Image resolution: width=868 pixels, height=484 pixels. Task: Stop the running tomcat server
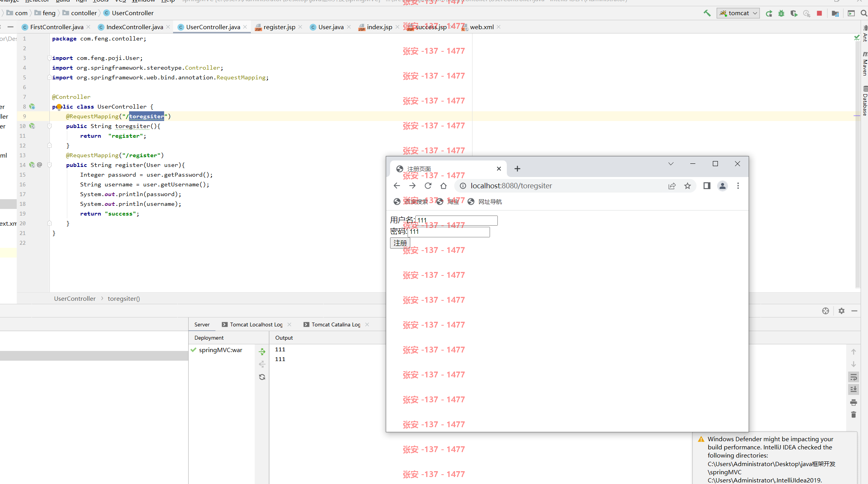click(x=819, y=13)
